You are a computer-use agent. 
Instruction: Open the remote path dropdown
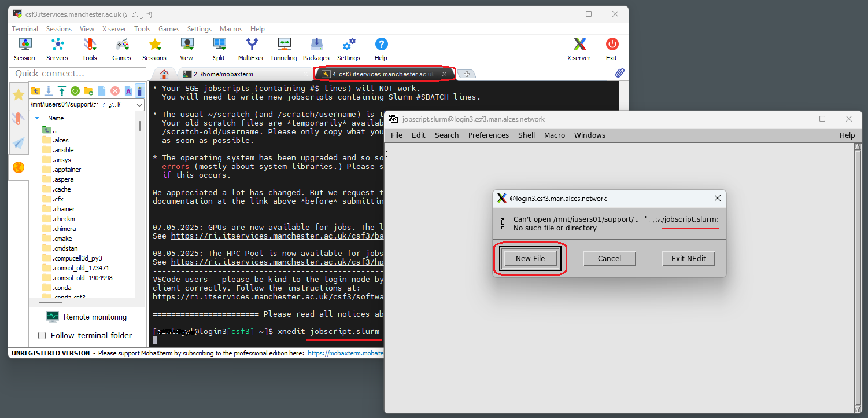click(x=139, y=105)
